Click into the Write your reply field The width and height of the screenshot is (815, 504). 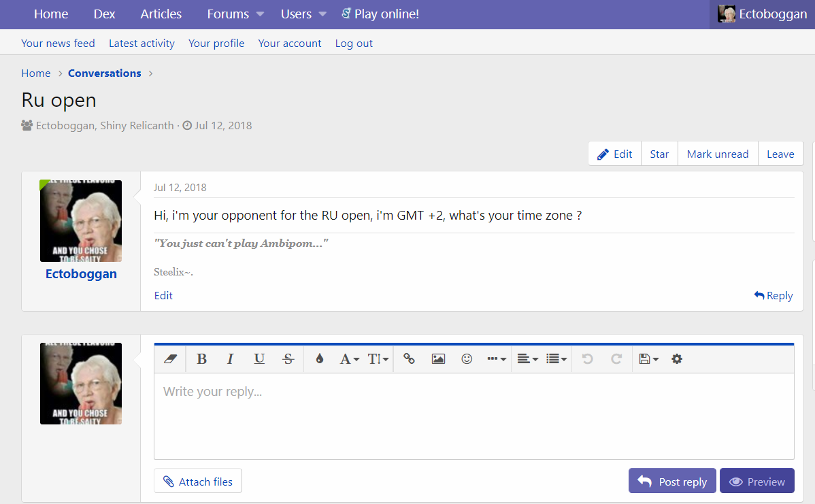pyautogui.click(x=473, y=415)
